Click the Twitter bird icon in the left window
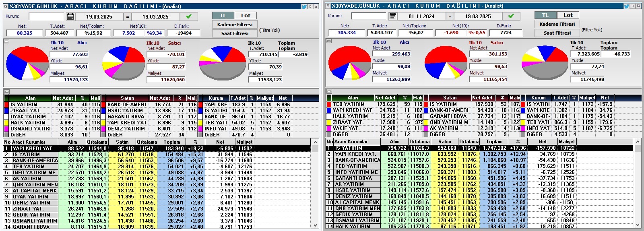 point(304,6)
